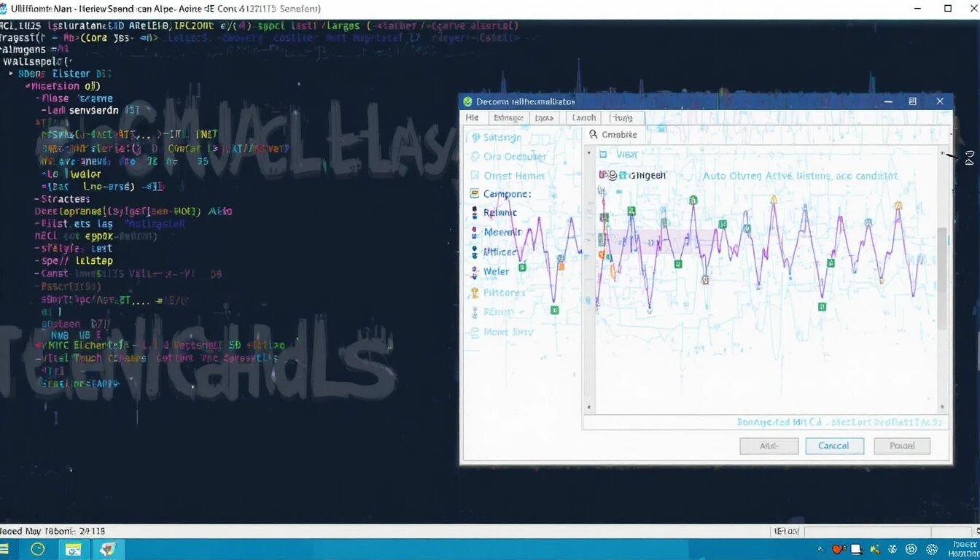Switch to the second tab next to Hle
Viewport: 980px width, 560px height.
[508, 117]
